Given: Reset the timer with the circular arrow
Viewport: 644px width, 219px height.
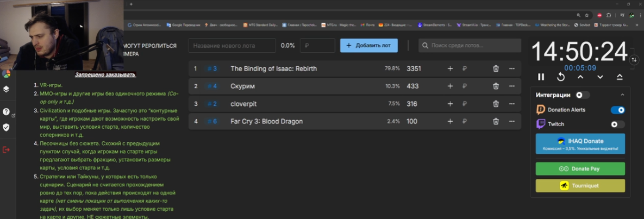Looking at the screenshot, I should click(561, 77).
